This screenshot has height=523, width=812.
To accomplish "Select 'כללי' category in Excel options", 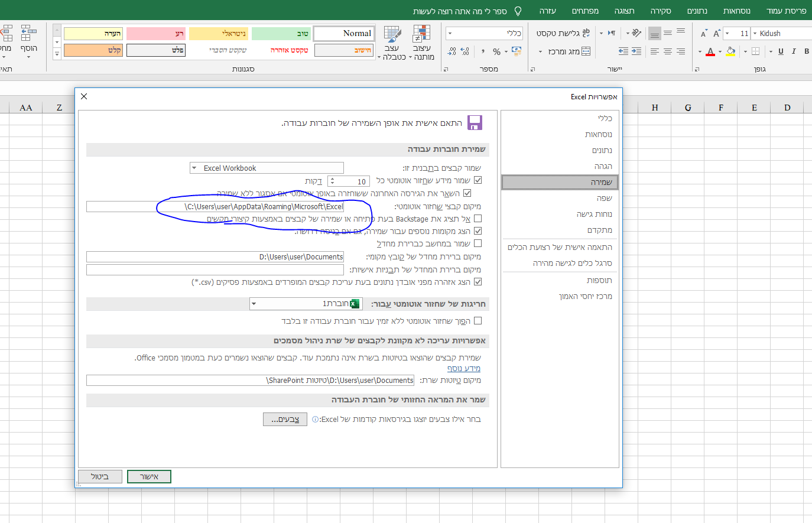I will click(x=560, y=118).
